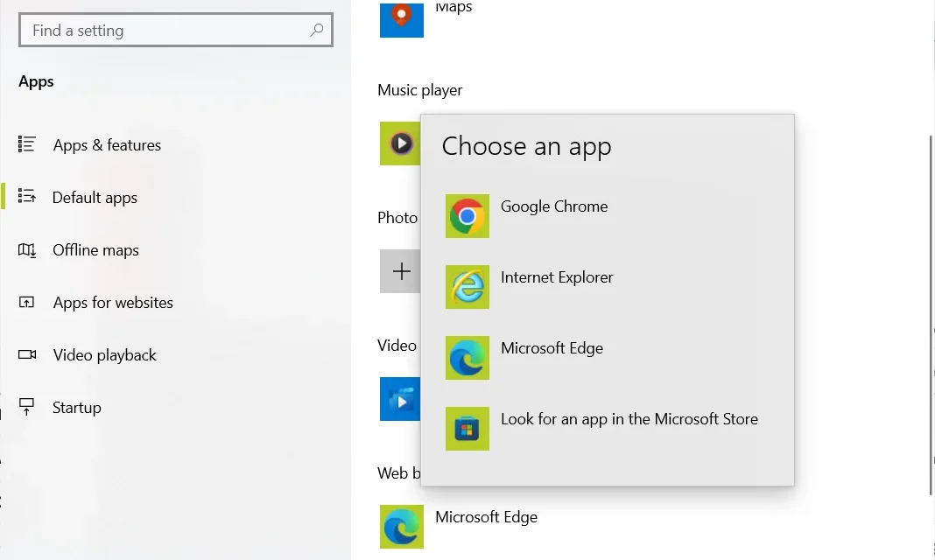The height and width of the screenshot is (560, 935).
Task: Open Video playback settings
Action: pos(104,355)
